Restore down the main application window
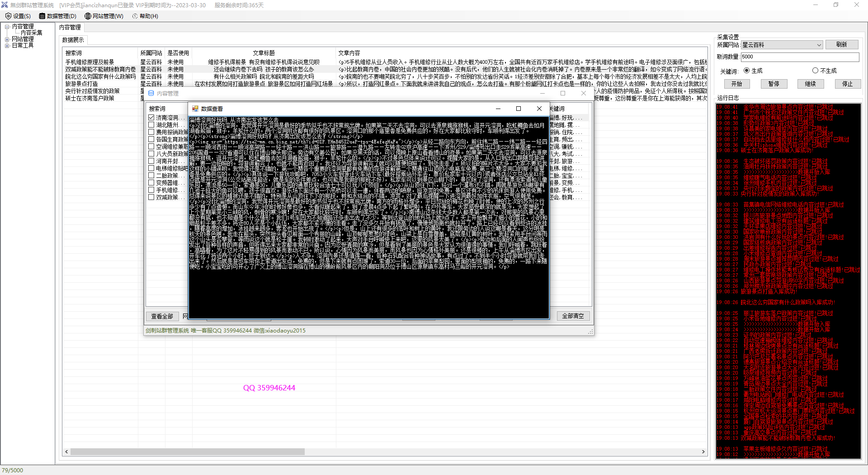Screen dimensions: 868x475 click(x=836, y=5)
